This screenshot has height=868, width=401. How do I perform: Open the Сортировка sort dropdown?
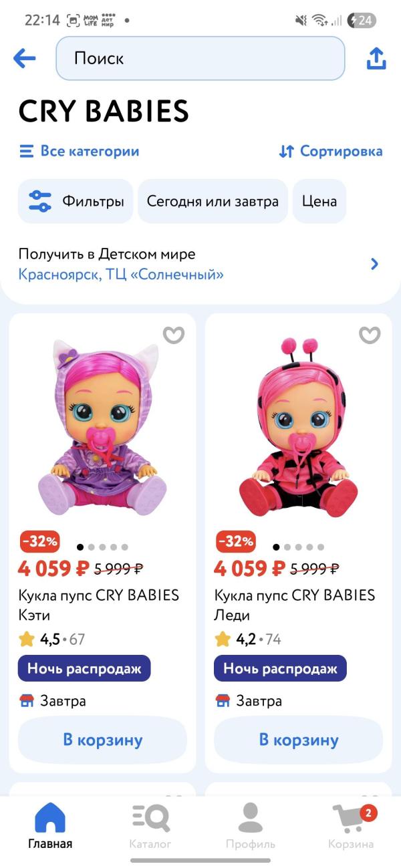(331, 151)
